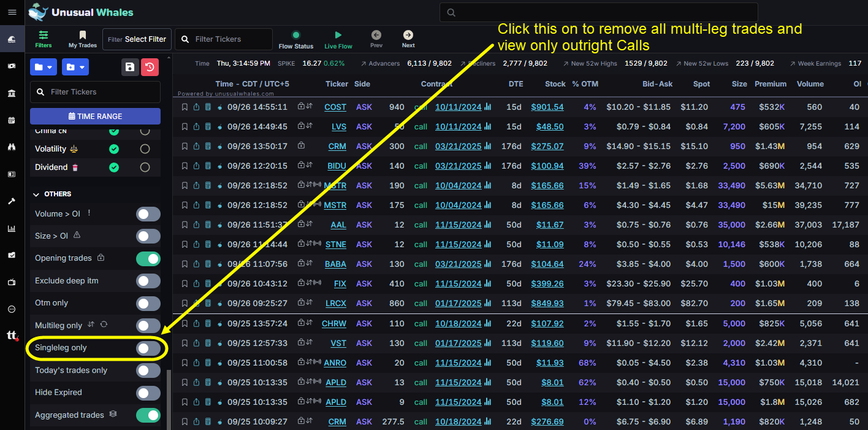Toggle Volume > OI filter
This screenshot has height=430, width=868.
click(x=148, y=213)
